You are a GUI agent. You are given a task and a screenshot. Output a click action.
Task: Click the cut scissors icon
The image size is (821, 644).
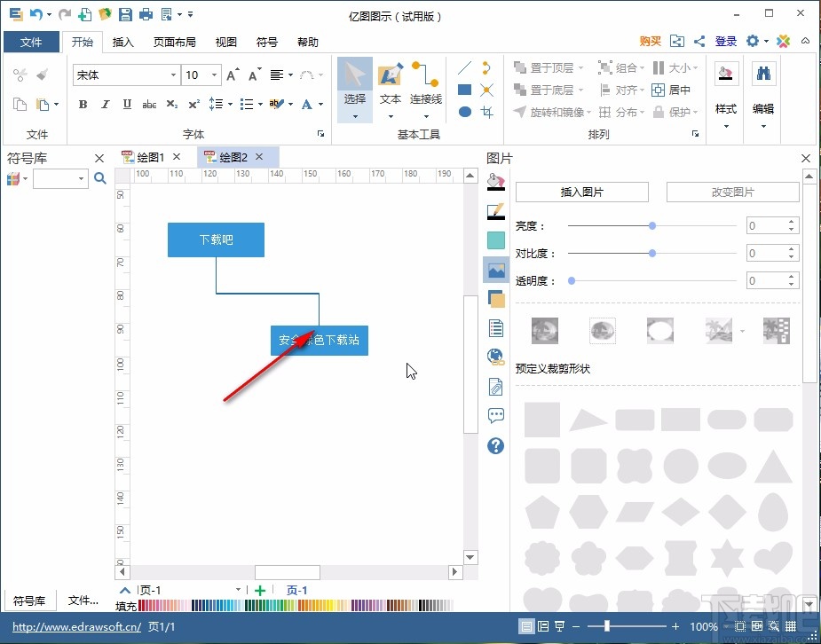point(20,75)
